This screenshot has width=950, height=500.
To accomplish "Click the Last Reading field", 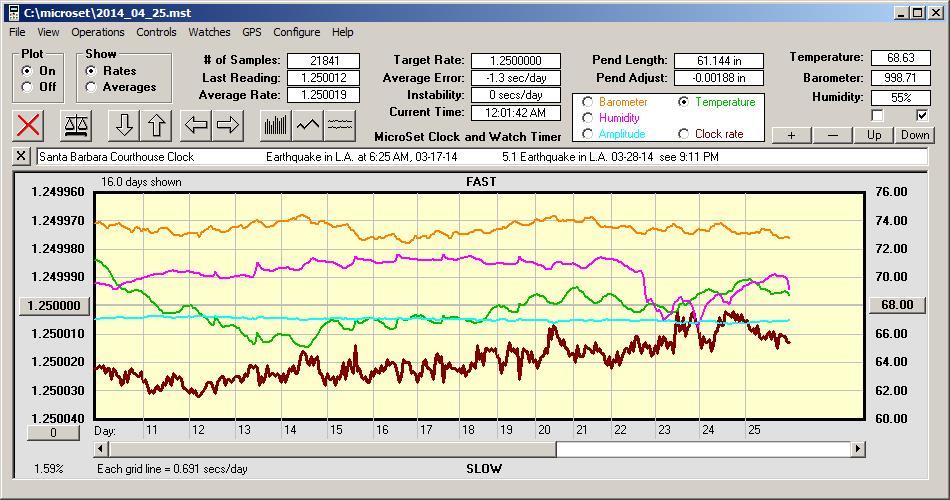I will (324, 78).
